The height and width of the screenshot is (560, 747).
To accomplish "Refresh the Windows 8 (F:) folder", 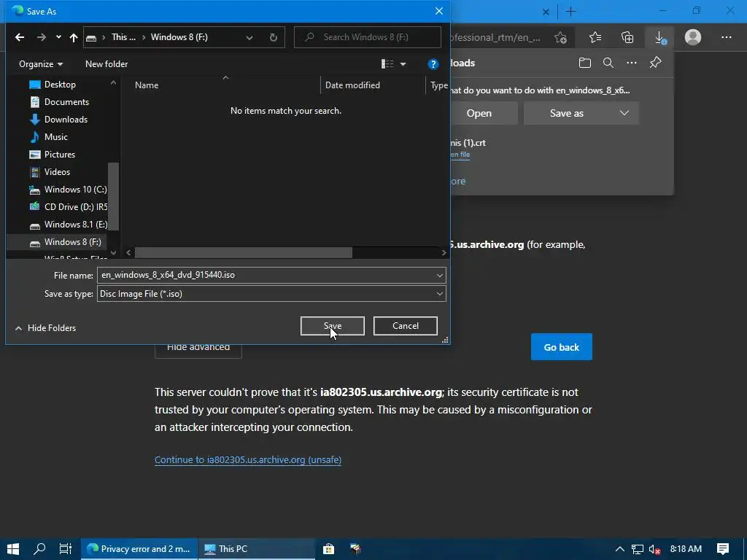I will [x=273, y=37].
